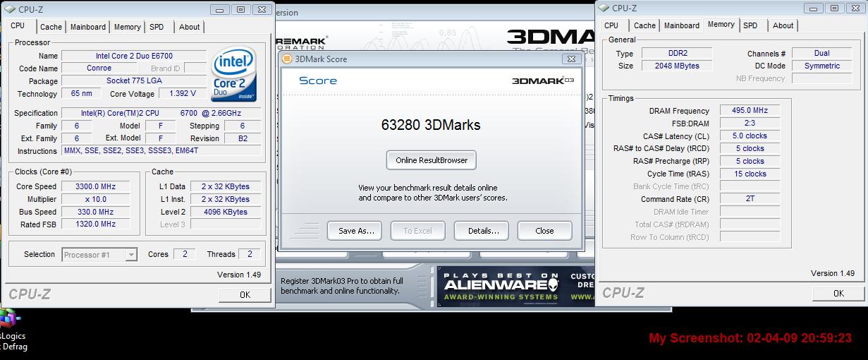Click OK in the right CPU-Z window
The image size is (868, 360).
[838, 293]
